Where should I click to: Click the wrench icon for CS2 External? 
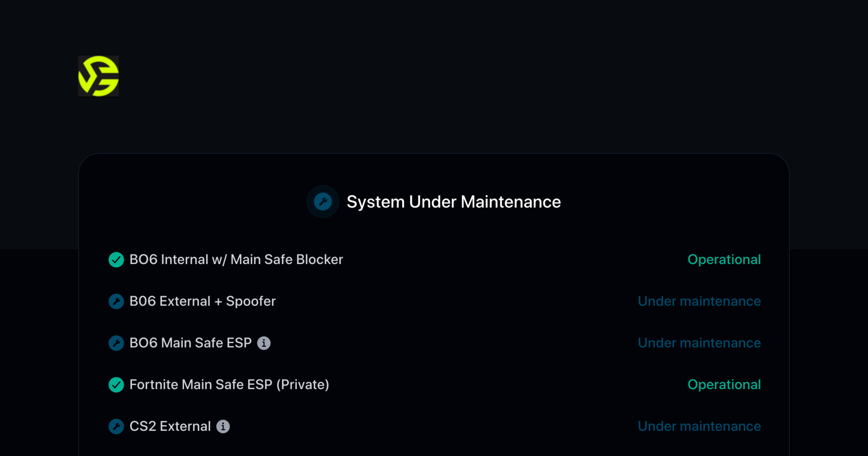(x=116, y=426)
